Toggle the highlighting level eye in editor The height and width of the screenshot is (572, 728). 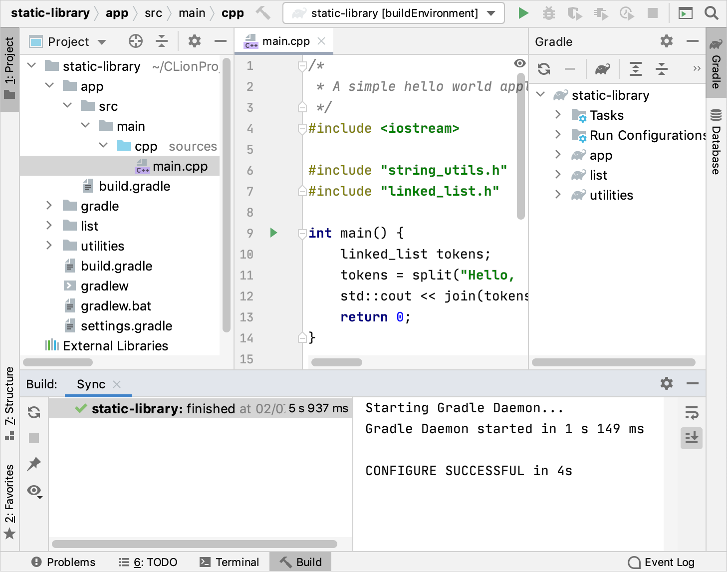(519, 63)
